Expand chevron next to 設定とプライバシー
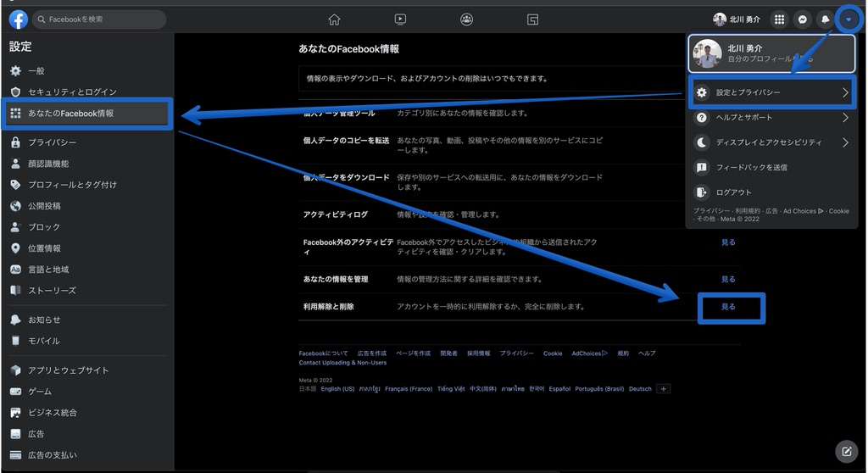 coord(845,92)
